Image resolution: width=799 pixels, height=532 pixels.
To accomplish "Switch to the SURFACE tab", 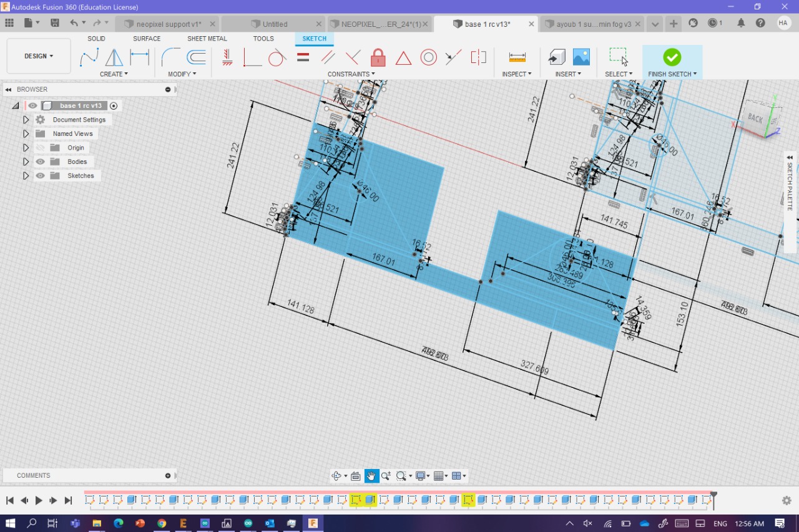I will (x=147, y=39).
